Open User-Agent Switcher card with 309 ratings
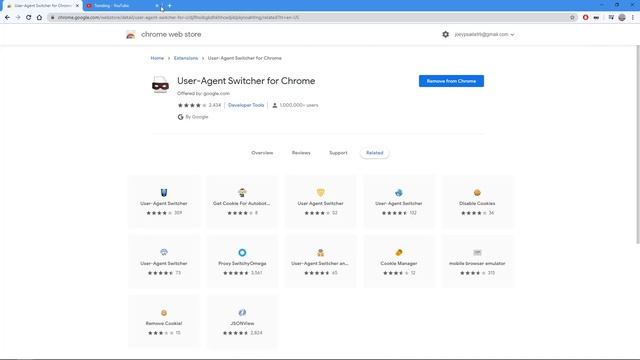The height and width of the screenshot is (360, 640). click(164, 202)
